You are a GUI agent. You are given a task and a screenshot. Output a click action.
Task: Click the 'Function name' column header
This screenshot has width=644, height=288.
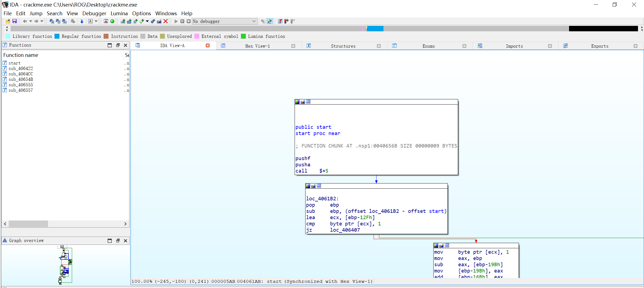[x=62, y=55]
